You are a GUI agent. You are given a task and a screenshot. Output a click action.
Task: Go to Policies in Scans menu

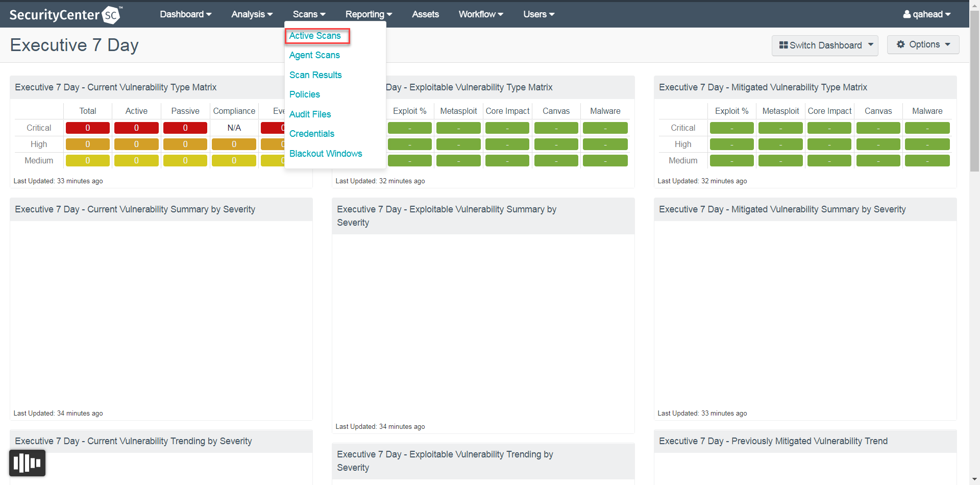[305, 94]
